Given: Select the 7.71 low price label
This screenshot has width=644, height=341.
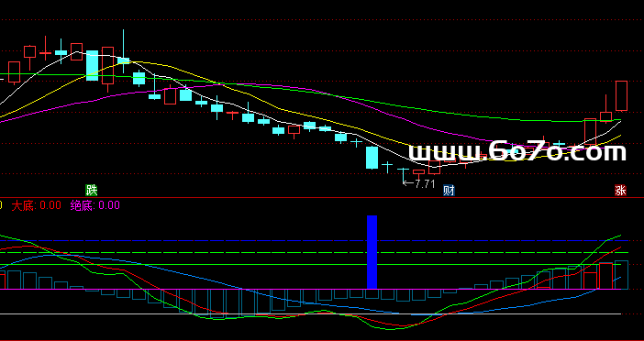Looking at the screenshot, I should [424, 184].
